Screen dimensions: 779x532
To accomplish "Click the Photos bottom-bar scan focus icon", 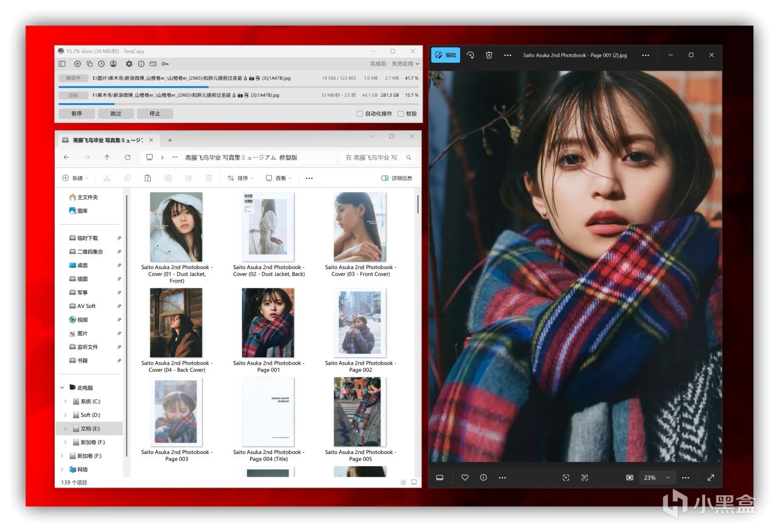I will [x=566, y=478].
